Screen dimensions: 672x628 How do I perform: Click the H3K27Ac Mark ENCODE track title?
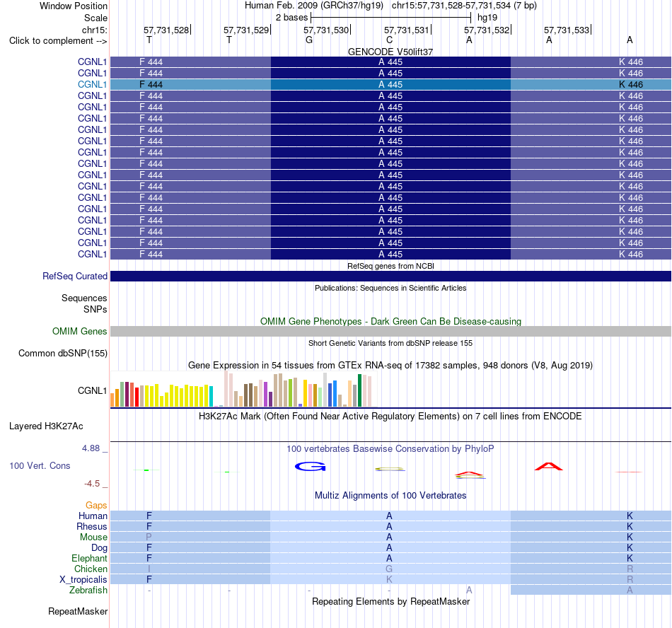click(x=390, y=417)
